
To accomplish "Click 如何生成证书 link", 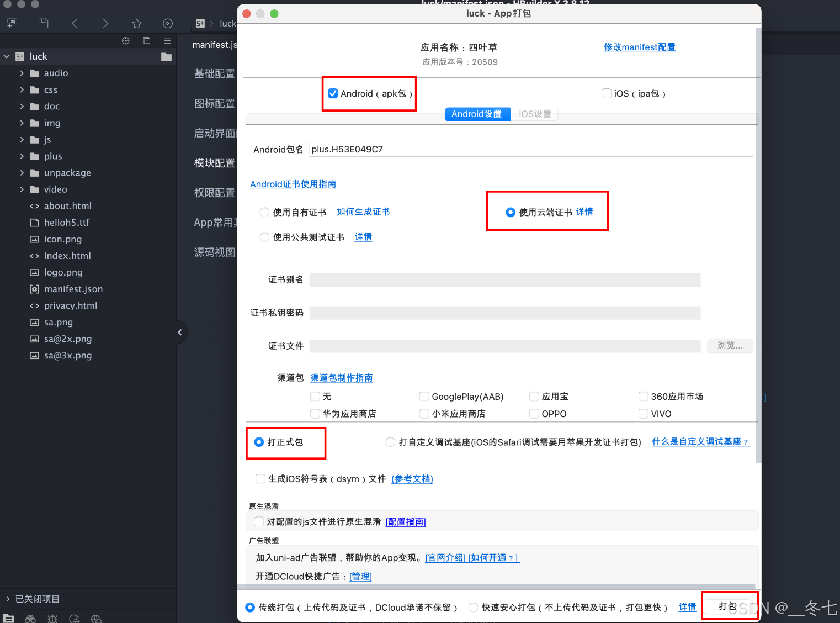I will [x=363, y=212].
